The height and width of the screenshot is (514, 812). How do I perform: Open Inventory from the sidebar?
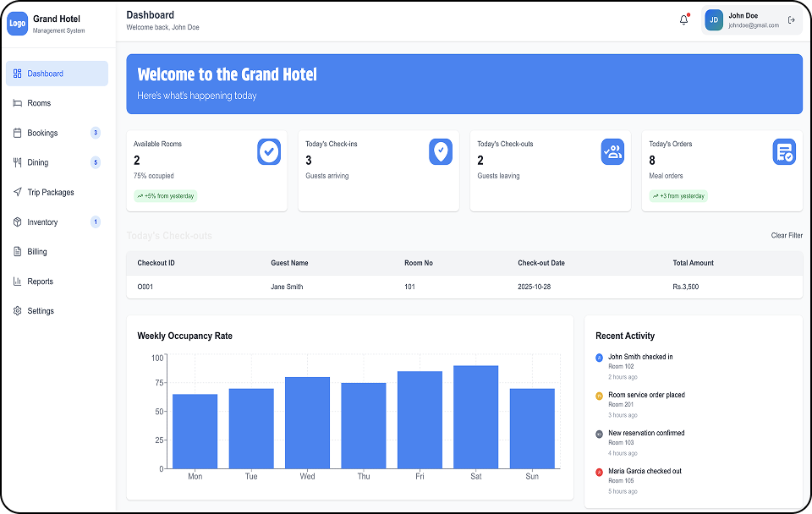click(42, 222)
